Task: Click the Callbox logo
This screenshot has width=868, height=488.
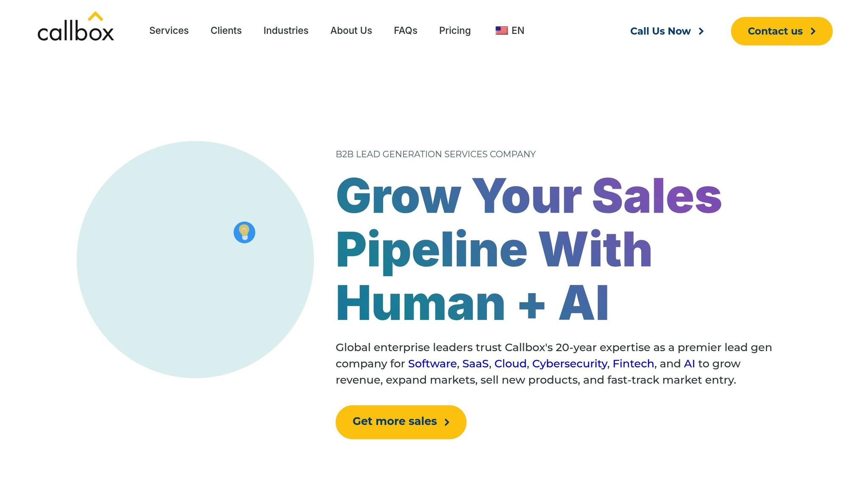Action: (75, 29)
